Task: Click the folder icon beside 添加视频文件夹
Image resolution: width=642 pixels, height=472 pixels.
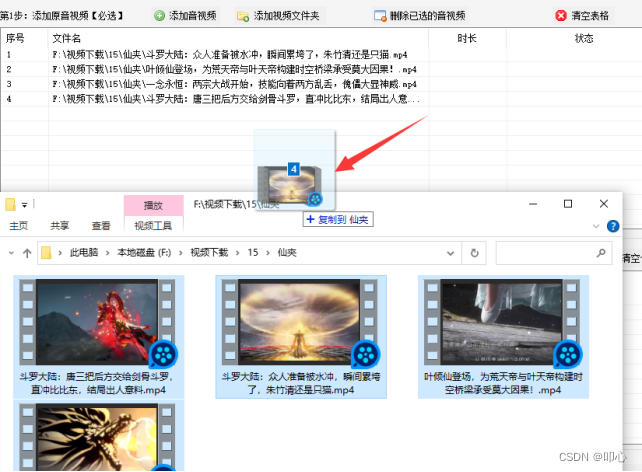Action: click(x=243, y=16)
